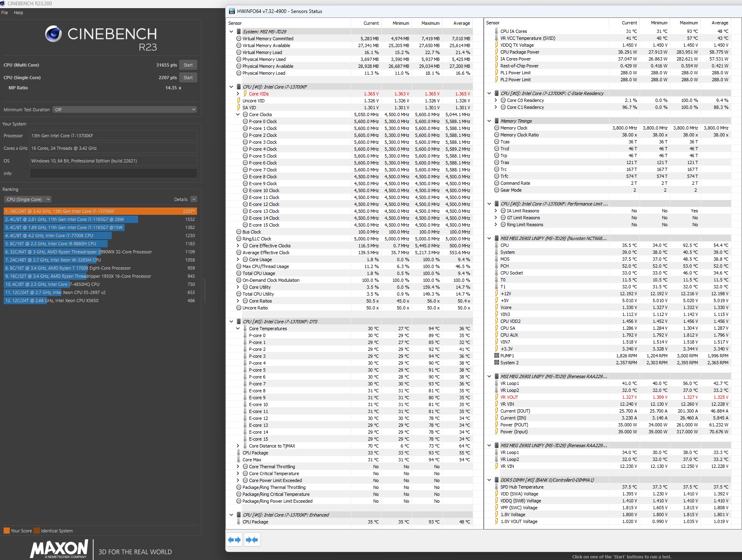This screenshot has width=742, height=560.
Task: Expand Core Thermal Throttling row
Action: [x=238, y=467]
